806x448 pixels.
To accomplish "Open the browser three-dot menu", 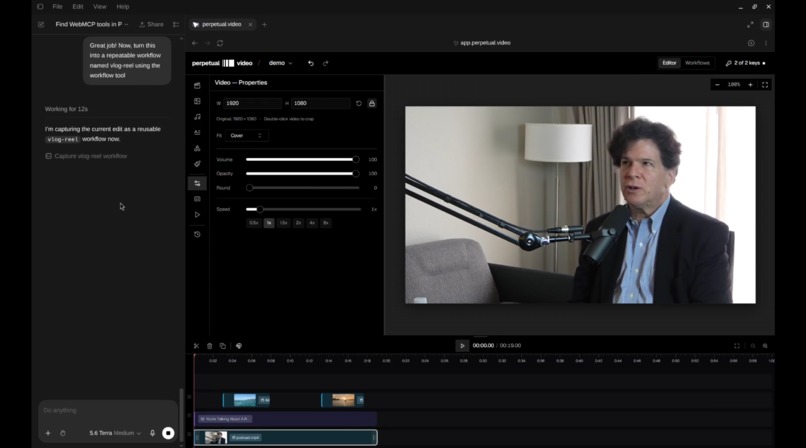I will [x=766, y=43].
